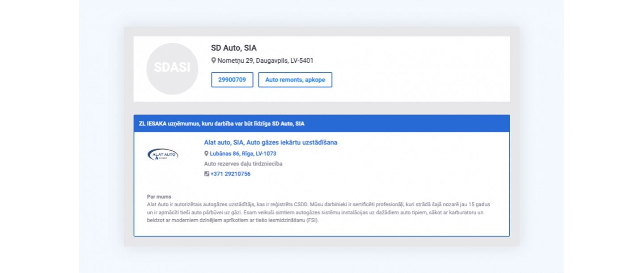Open the Alat Auto company logo
The width and height of the screenshot is (644, 273).
pyautogui.click(x=163, y=155)
